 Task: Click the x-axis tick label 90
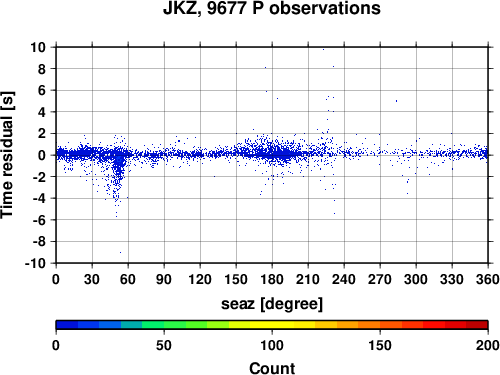click(x=164, y=279)
